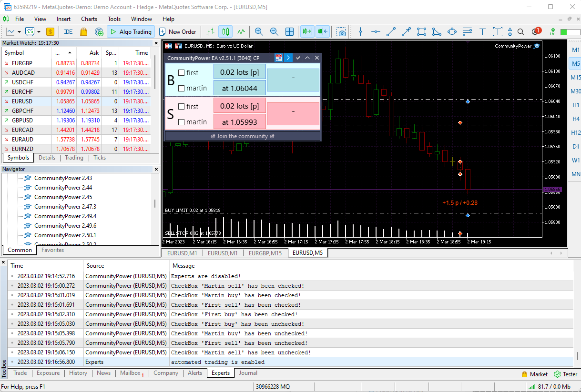Select the vertical line drawing tool
The image size is (581, 392).
[360, 32]
